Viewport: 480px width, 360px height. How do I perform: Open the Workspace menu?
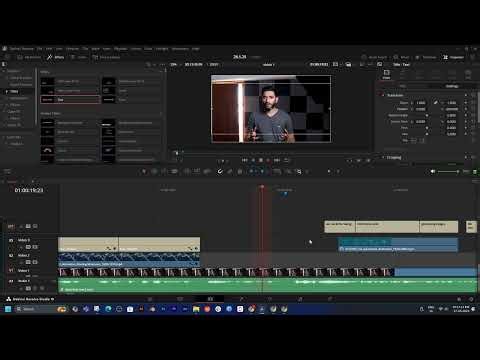(x=180, y=49)
